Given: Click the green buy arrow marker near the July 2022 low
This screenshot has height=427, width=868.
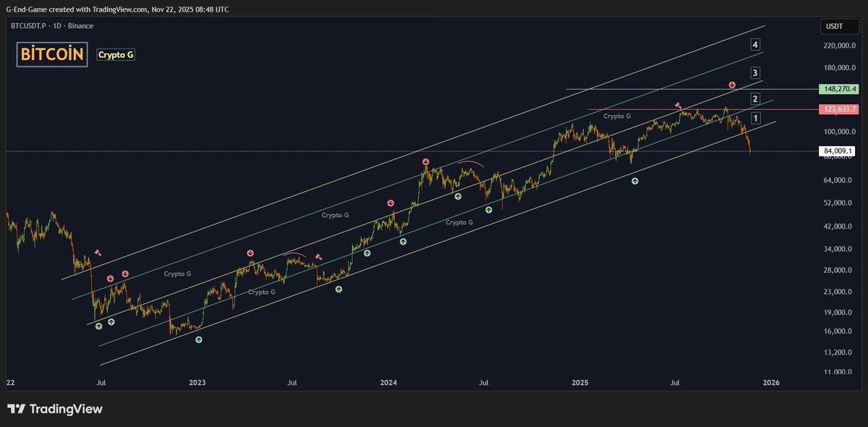Looking at the screenshot, I should coord(98,325).
